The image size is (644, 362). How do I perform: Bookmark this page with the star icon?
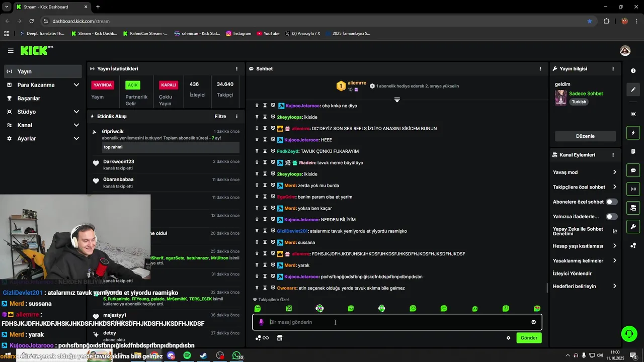(x=590, y=21)
